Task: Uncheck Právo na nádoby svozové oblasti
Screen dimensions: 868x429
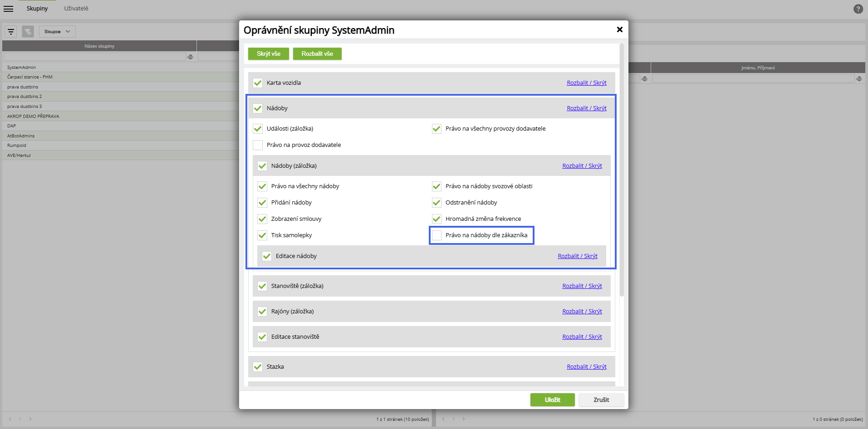Action: (x=436, y=186)
